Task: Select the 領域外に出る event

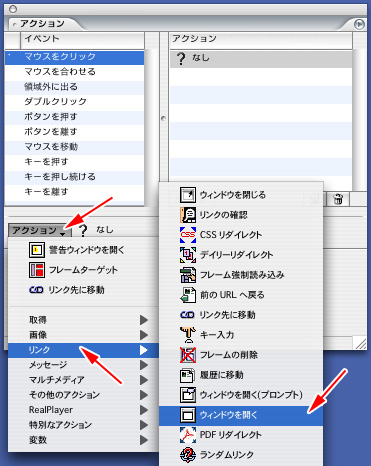Action: point(75,87)
